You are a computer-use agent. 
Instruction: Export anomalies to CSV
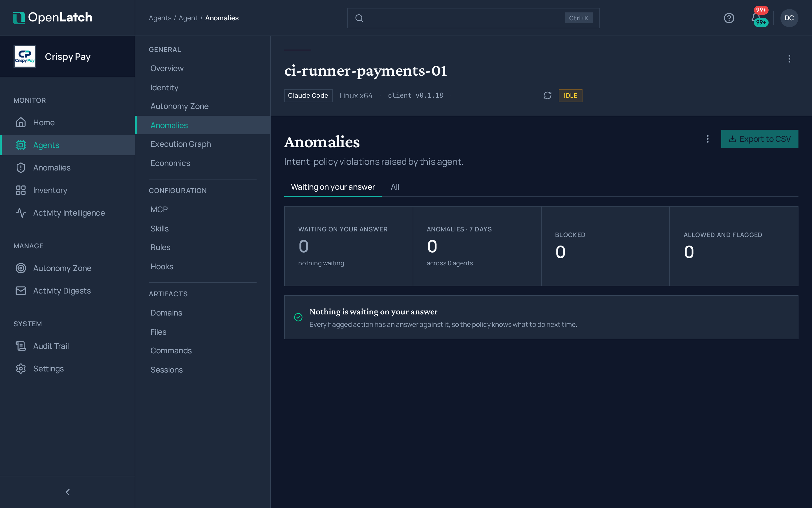(760, 139)
